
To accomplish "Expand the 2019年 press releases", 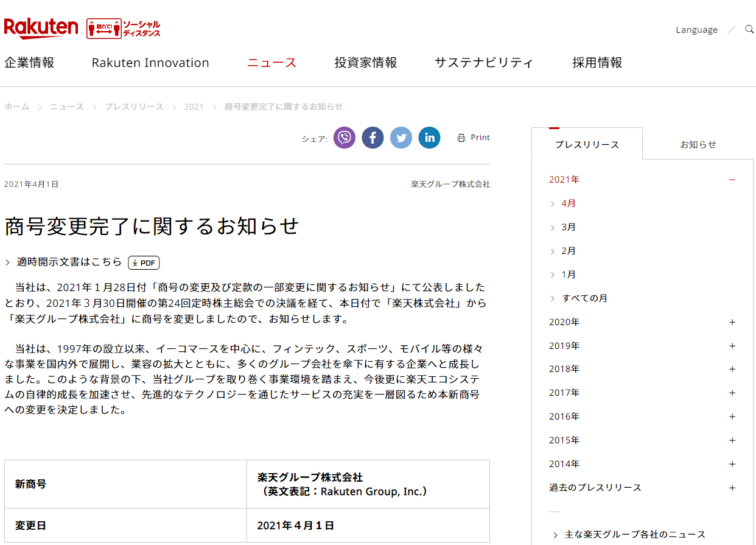I will (732, 346).
